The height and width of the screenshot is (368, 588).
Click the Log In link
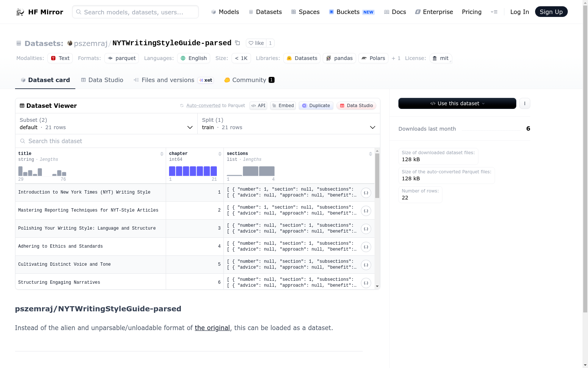point(520,12)
